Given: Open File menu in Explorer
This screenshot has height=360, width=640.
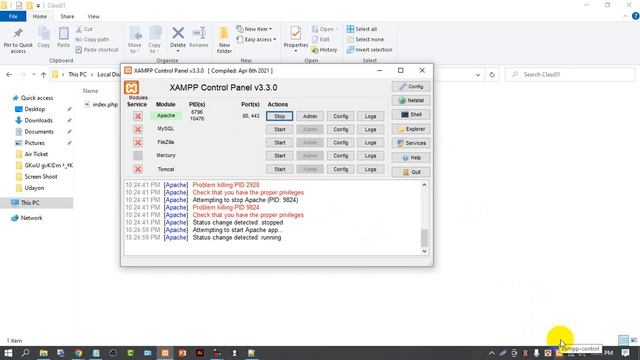Looking at the screenshot, I should pyautogui.click(x=13, y=16).
